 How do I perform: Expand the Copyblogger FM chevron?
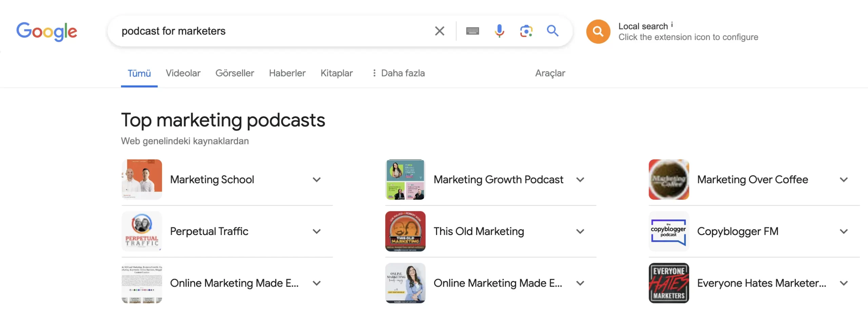(844, 232)
